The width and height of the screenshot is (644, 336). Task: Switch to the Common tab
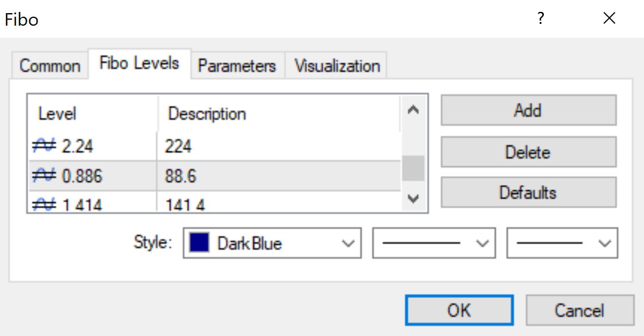(49, 66)
